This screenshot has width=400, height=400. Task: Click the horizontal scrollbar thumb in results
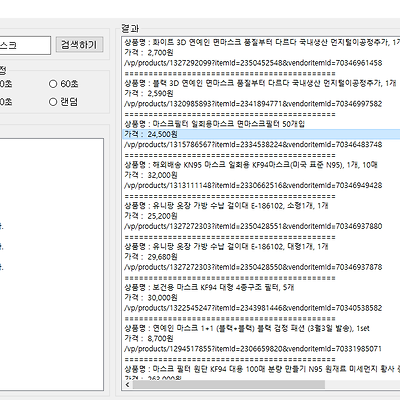[x=229, y=384]
